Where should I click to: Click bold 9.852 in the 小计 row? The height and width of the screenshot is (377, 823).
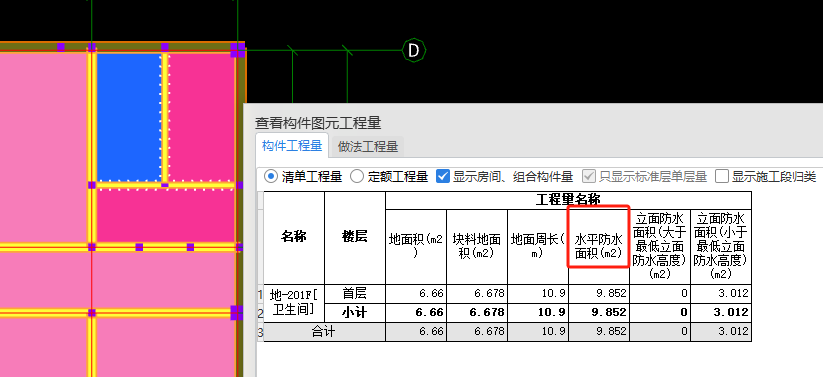[598, 312]
